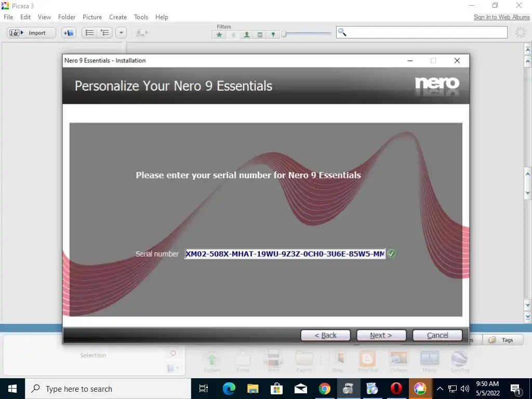This screenshot has width=532, height=399.
Task: Click the Picasa search box
Action: (x=422, y=32)
